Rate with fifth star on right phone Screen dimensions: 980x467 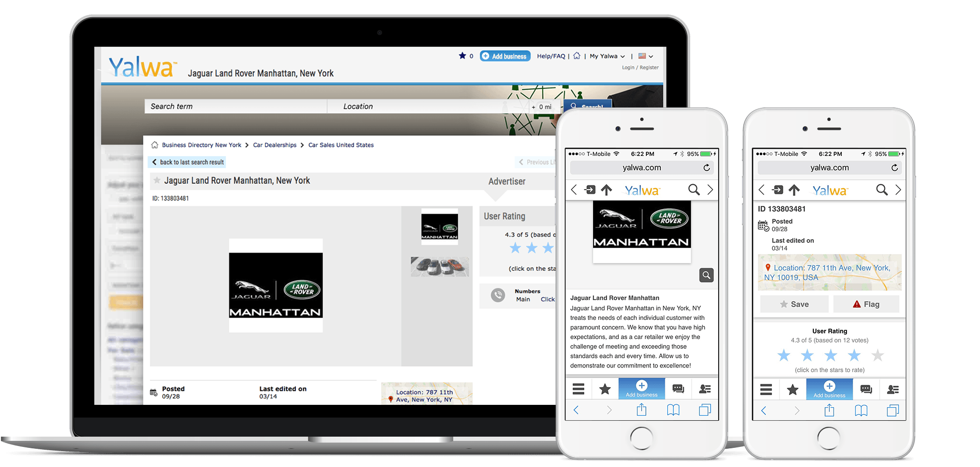point(877,356)
